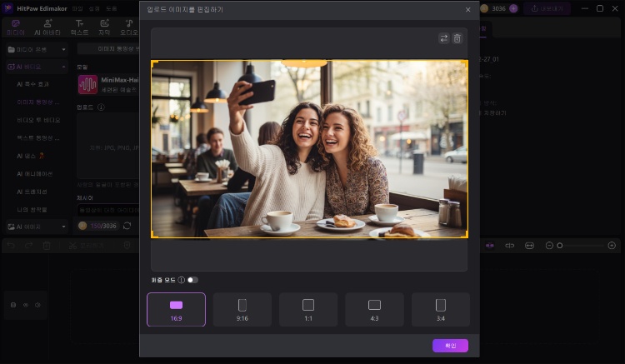Click the scissors split icon in timeline toolbar
Screen dimensions: 625x364
(x=72, y=246)
